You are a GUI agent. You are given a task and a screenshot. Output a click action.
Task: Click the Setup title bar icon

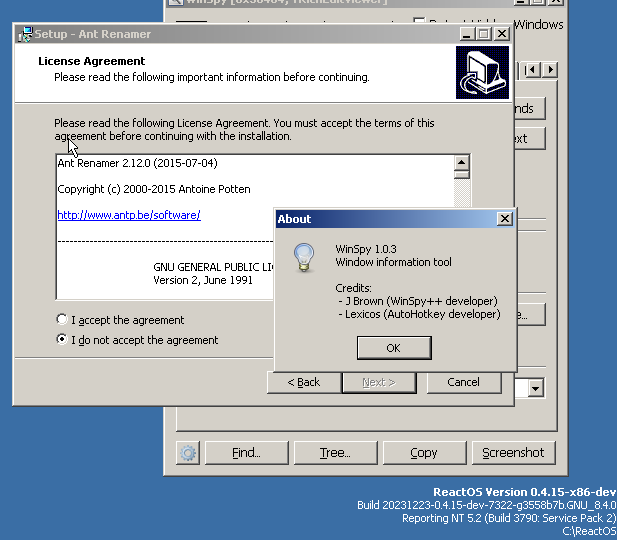25,34
